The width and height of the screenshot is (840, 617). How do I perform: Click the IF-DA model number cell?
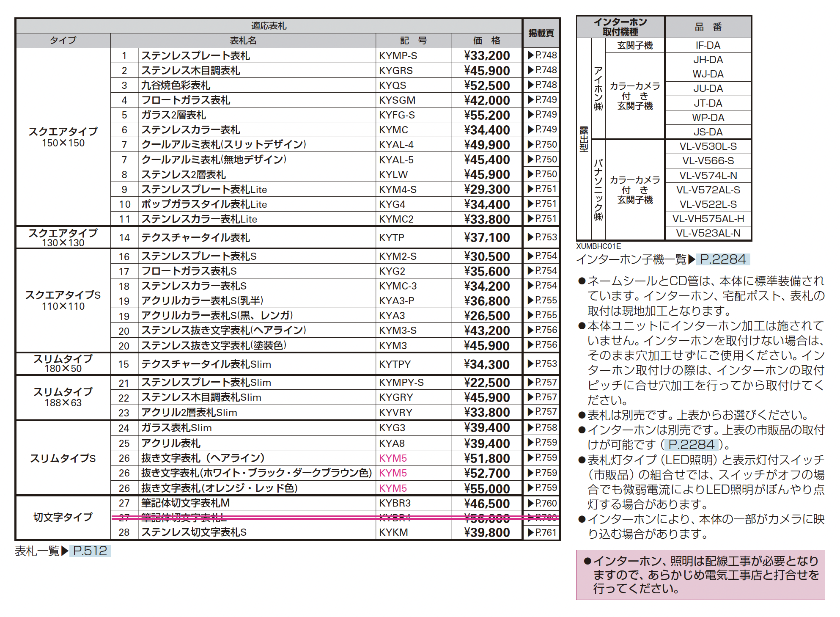708,45
